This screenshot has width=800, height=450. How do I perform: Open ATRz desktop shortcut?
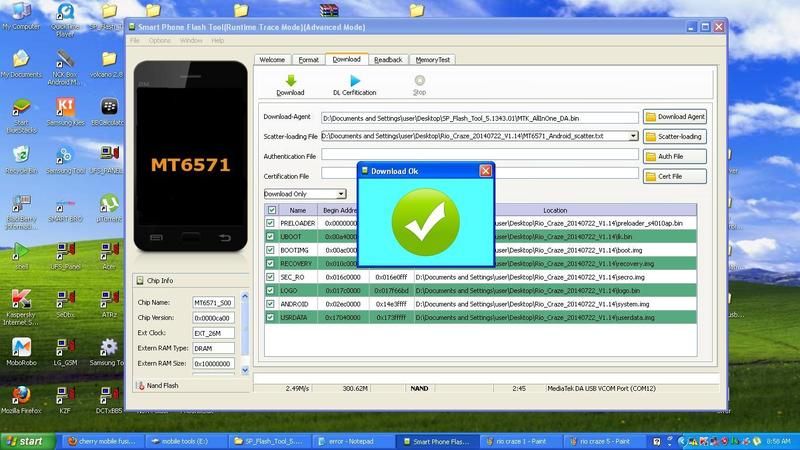click(x=109, y=304)
